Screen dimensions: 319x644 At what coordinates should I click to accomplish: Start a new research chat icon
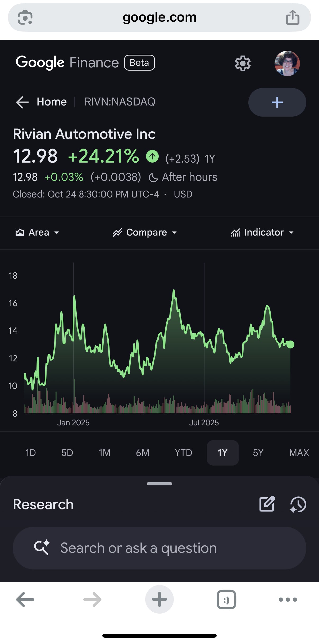(267, 504)
